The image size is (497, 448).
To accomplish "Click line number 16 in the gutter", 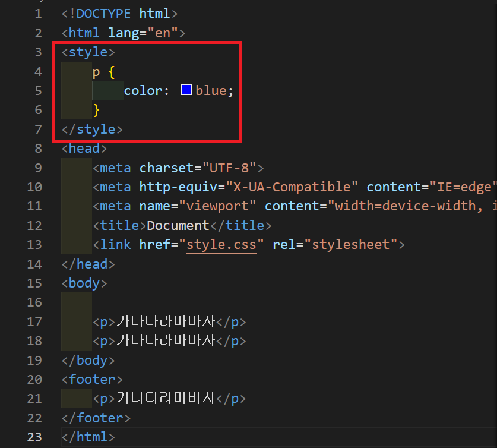I will pos(34,302).
